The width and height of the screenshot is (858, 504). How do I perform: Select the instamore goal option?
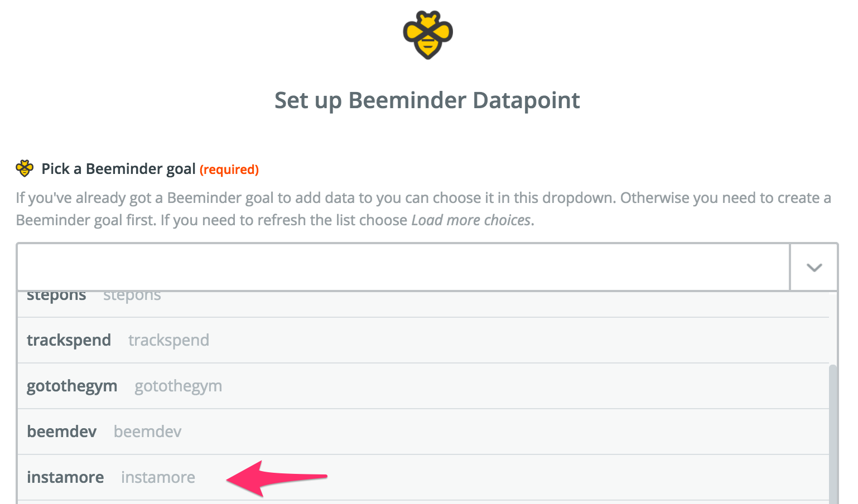(x=65, y=477)
